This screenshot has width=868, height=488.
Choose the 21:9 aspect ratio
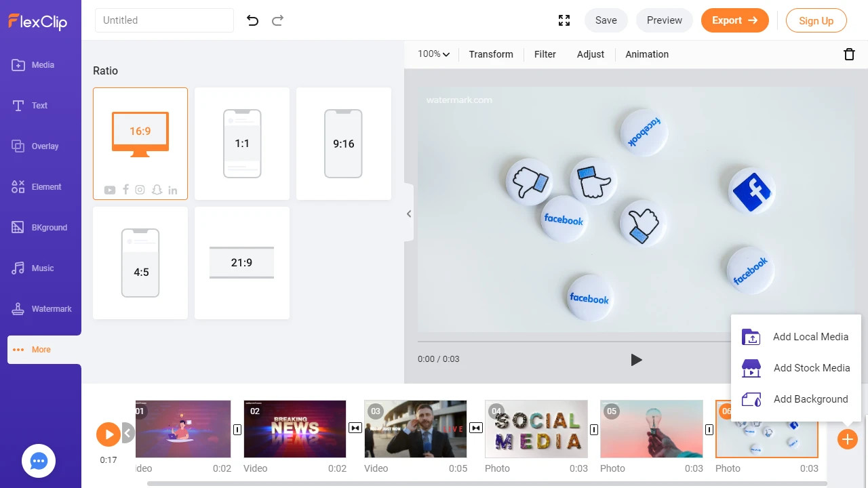[x=242, y=263]
